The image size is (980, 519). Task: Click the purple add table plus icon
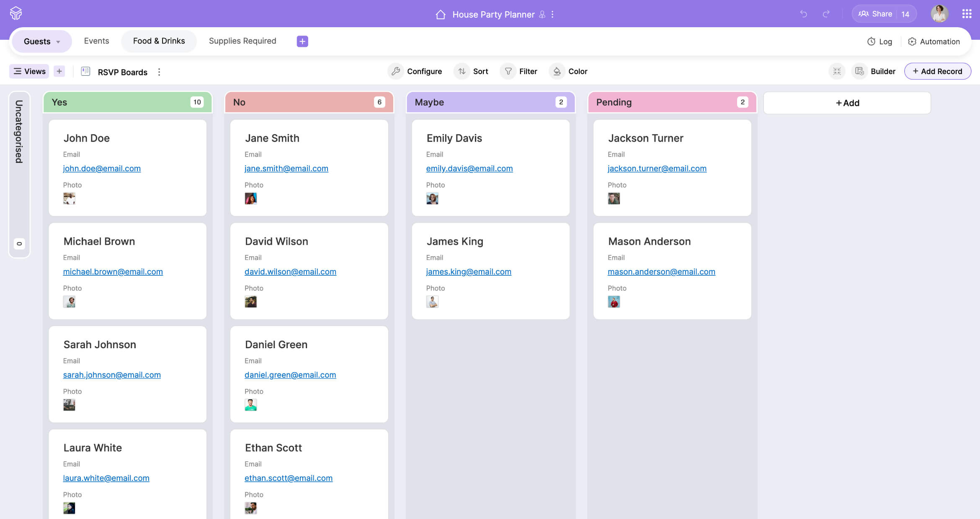click(302, 41)
